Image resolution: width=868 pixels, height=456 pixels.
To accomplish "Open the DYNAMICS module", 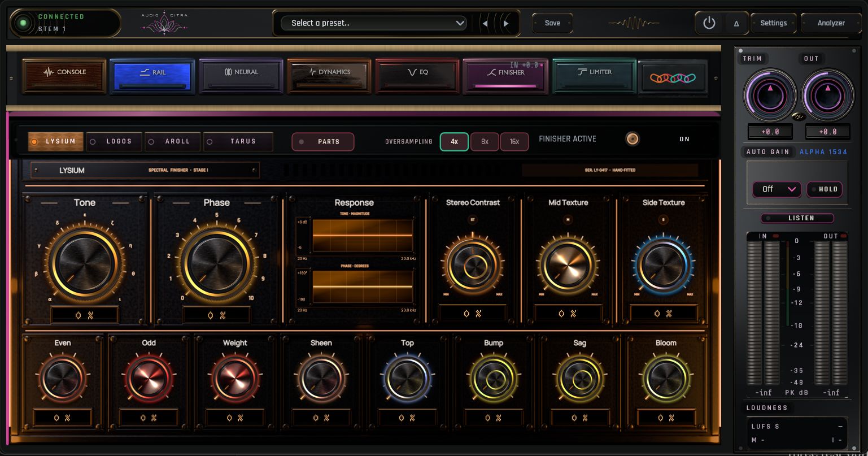I will [329, 75].
